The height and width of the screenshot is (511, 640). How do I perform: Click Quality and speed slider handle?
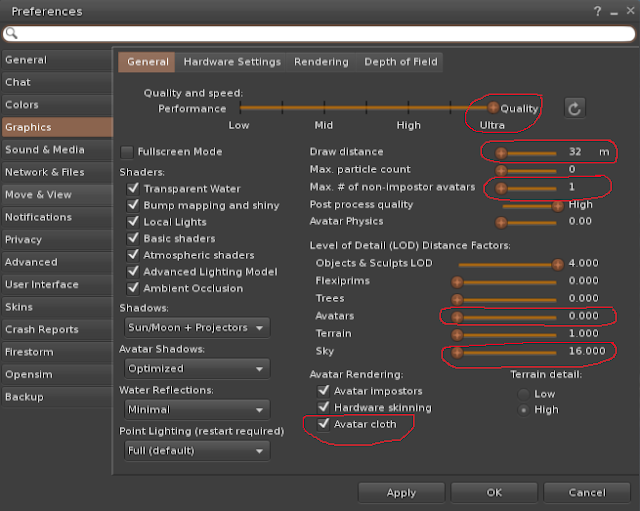pyautogui.click(x=493, y=108)
